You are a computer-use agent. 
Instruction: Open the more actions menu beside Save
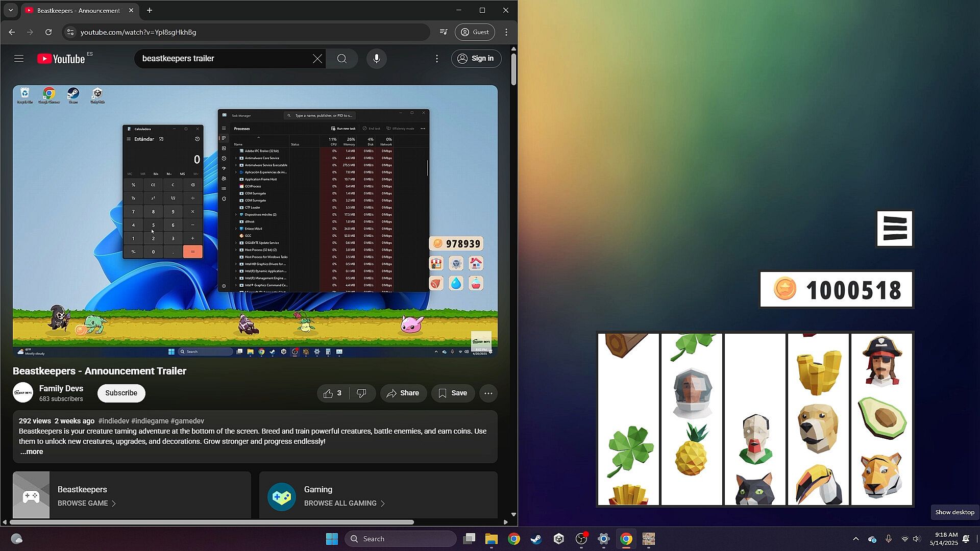pos(488,393)
